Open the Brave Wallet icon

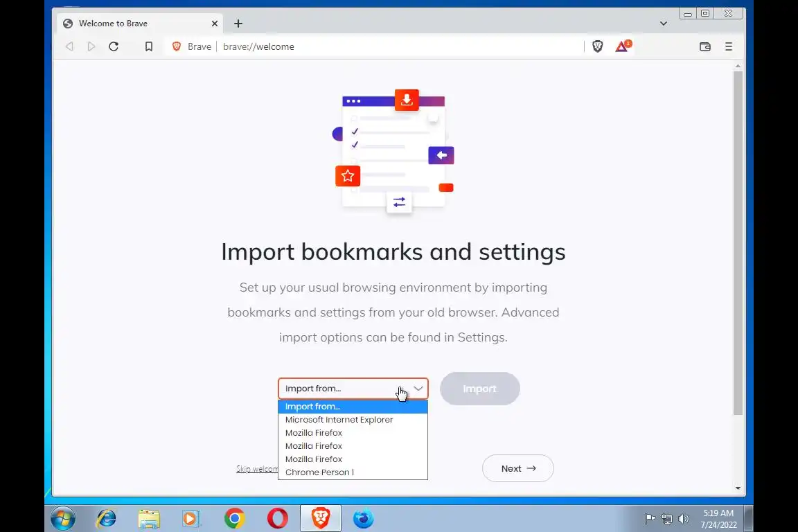[705, 46]
